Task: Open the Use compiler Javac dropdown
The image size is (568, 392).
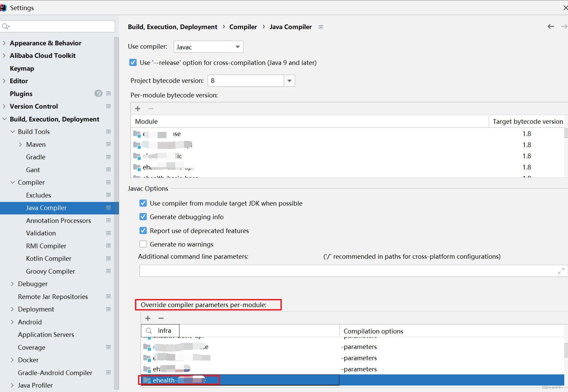Action: click(208, 47)
